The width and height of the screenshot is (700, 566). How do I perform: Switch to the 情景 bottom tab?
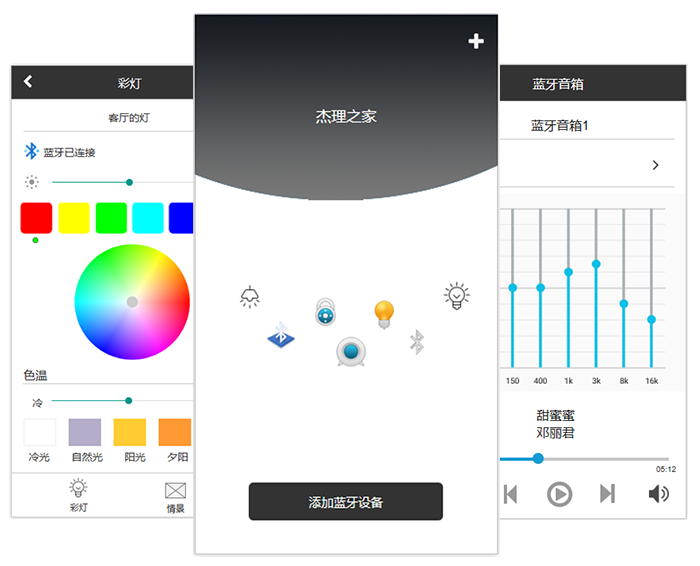[176, 495]
